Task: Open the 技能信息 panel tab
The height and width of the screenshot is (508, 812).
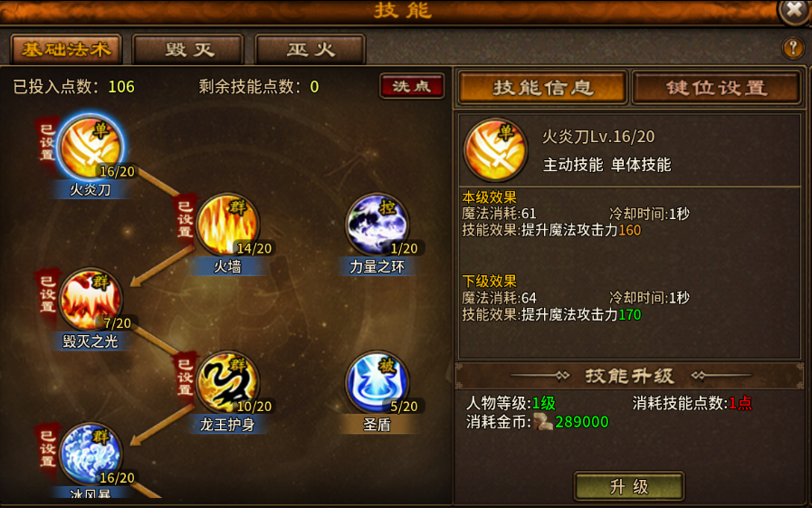Action: [543, 88]
